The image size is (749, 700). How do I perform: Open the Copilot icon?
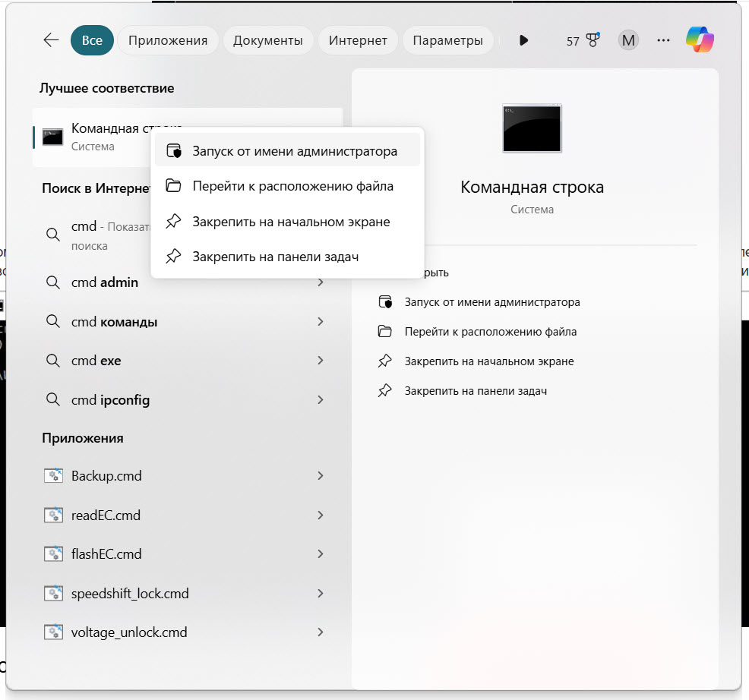(699, 39)
